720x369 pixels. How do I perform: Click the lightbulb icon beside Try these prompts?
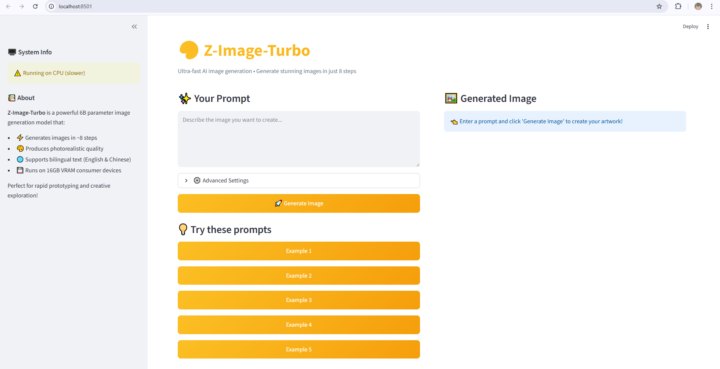pos(183,229)
